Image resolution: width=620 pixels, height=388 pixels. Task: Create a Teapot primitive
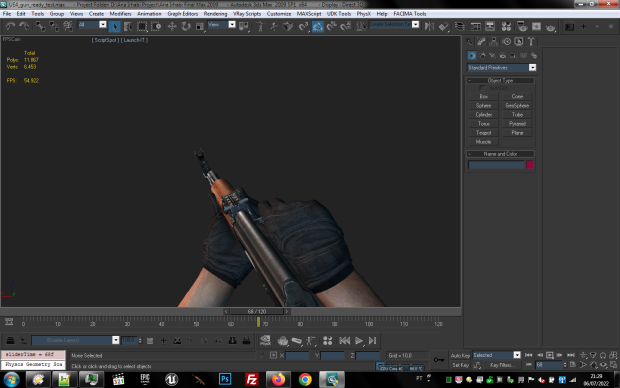483,133
